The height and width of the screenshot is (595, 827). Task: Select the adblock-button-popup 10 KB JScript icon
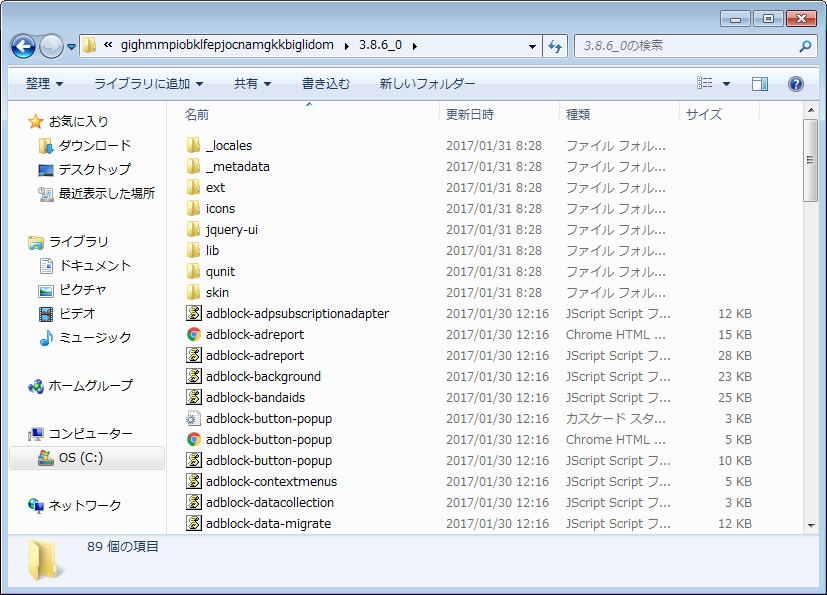[194, 460]
